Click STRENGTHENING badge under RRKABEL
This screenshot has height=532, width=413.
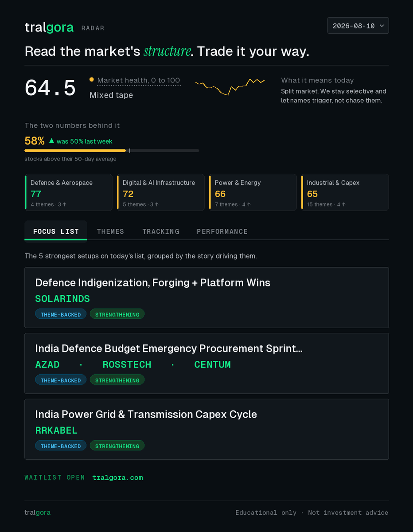point(117,446)
